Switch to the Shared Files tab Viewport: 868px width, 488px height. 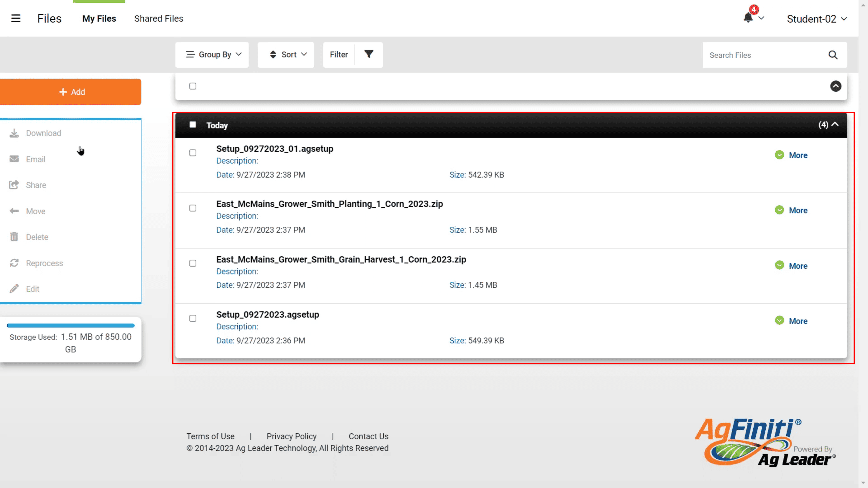(159, 19)
